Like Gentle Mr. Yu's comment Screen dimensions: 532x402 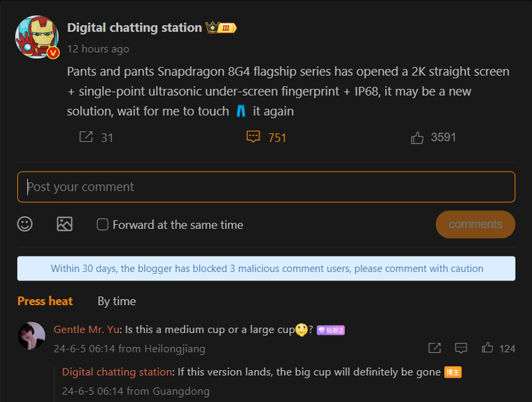tap(488, 348)
